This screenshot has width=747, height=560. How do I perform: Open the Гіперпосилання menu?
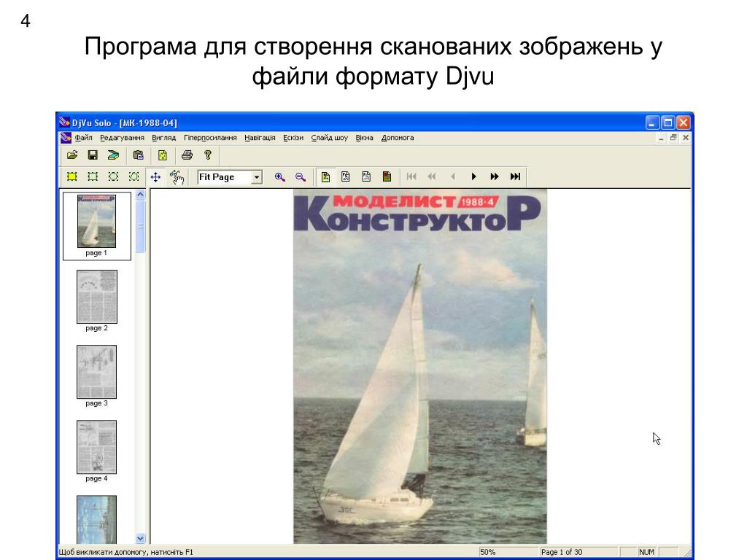click(x=210, y=138)
